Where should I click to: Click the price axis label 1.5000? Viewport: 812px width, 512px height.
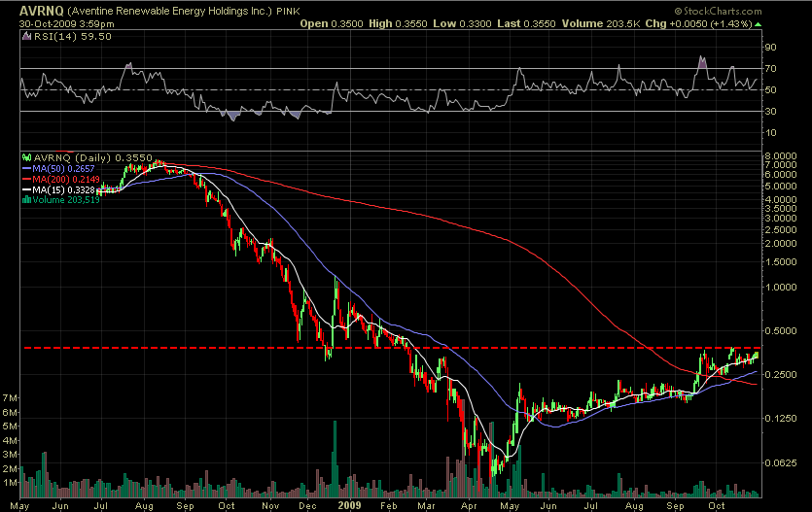tap(781, 261)
